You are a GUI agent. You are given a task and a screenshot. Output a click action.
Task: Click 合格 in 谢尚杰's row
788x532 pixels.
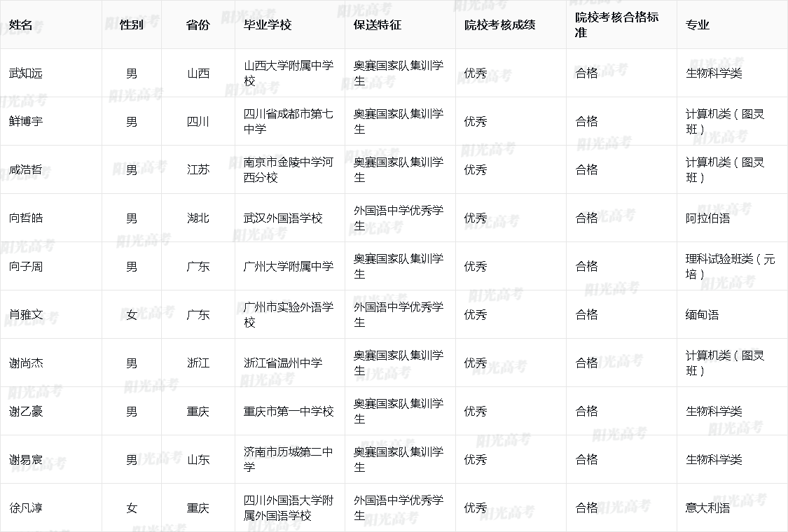click(x=586, y=363)
